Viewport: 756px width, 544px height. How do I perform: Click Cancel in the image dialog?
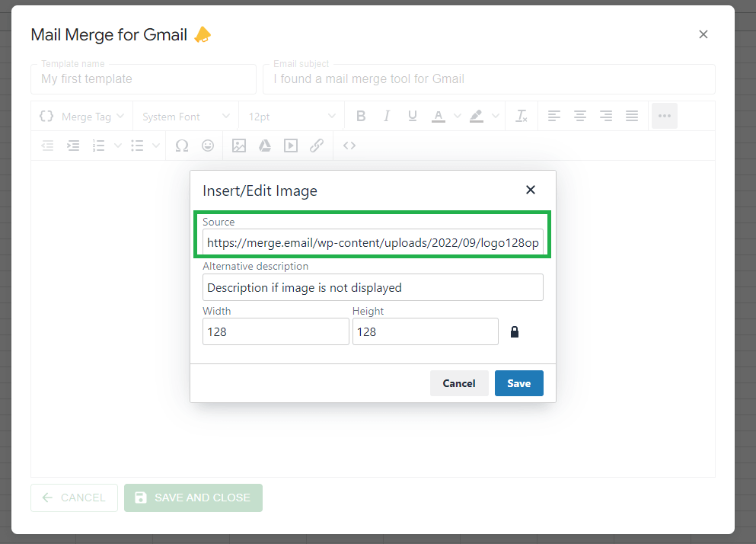pyautogui.click(x=459, y=383)
